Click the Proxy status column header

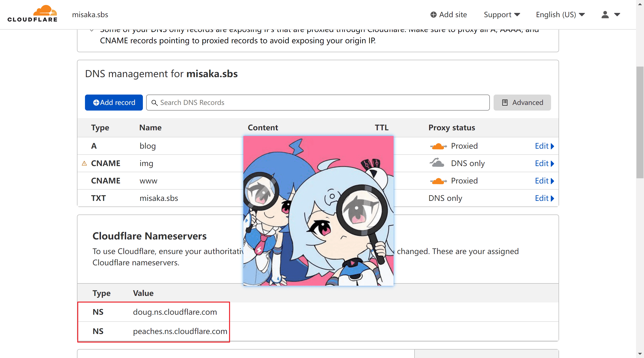coord(451,128)
